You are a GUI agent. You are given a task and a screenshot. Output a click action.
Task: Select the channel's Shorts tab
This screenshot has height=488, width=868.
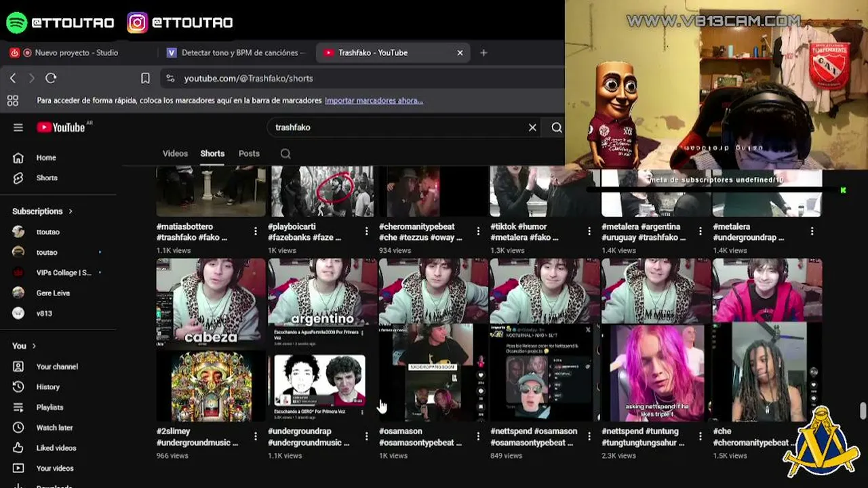point(212,154)
